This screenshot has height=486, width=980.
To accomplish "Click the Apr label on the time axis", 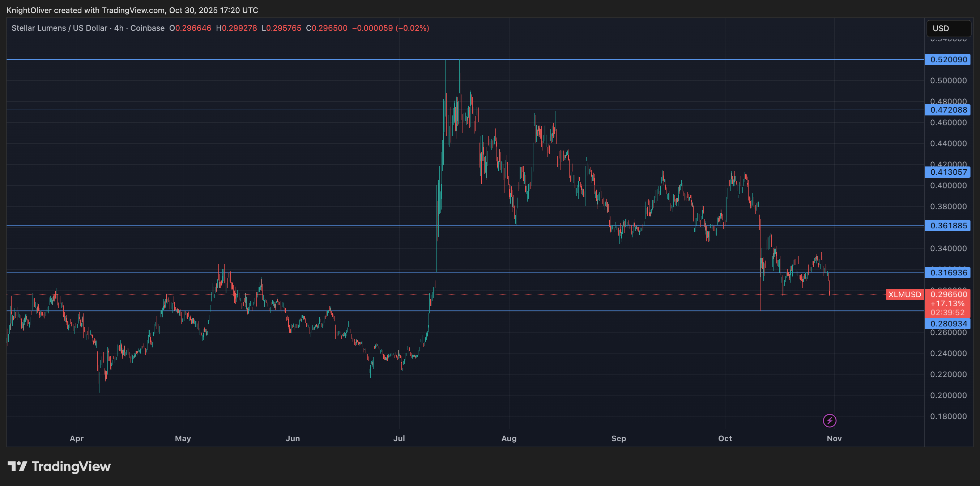I will click(76, 439).
